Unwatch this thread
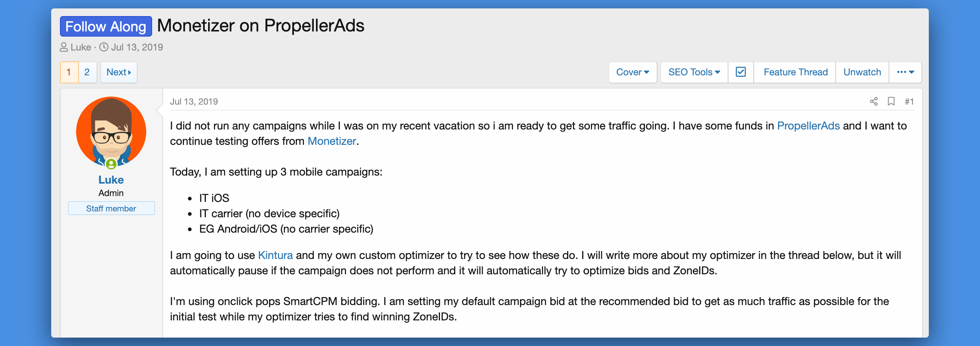 pos(862,72)
